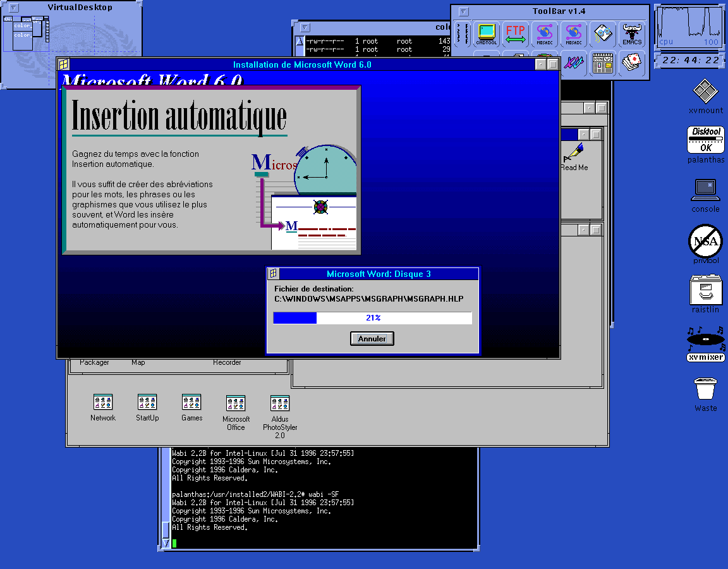The width and height of the screenshot is (728, 569).
Task: Click the Waste trash can icon
Action: point(705,394)
